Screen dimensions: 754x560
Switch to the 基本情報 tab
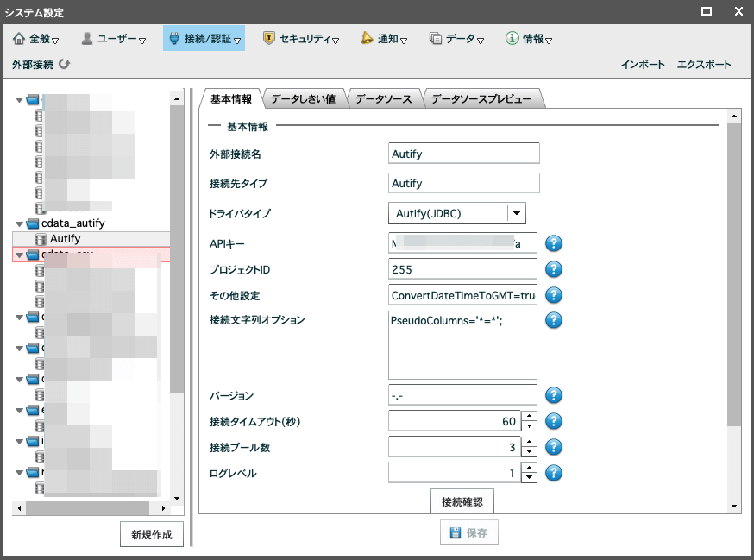tap(231, 98)
